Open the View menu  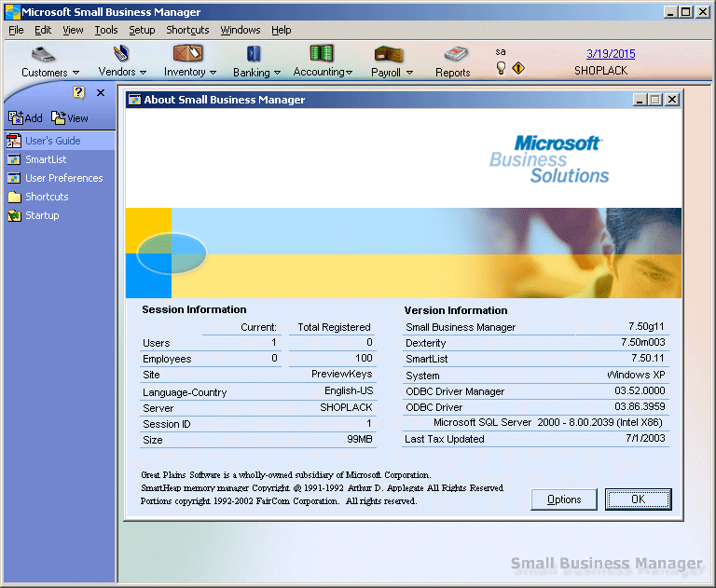tap(73, 30)
